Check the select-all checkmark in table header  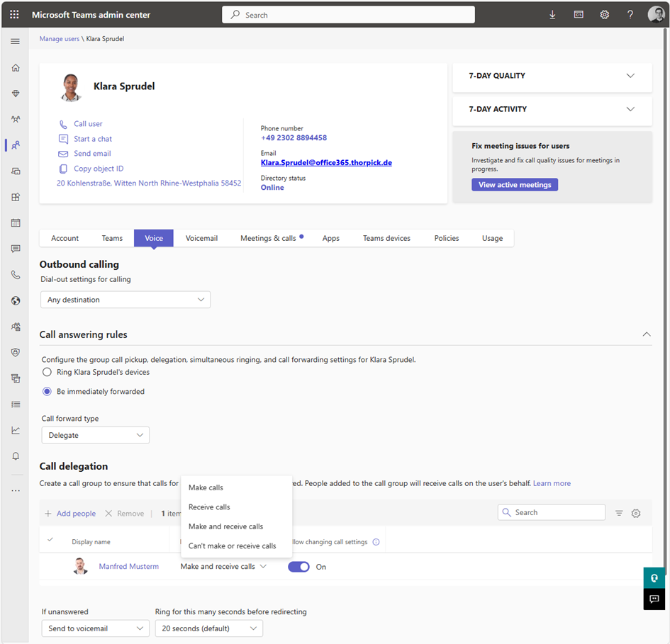[x=50, y=539]
